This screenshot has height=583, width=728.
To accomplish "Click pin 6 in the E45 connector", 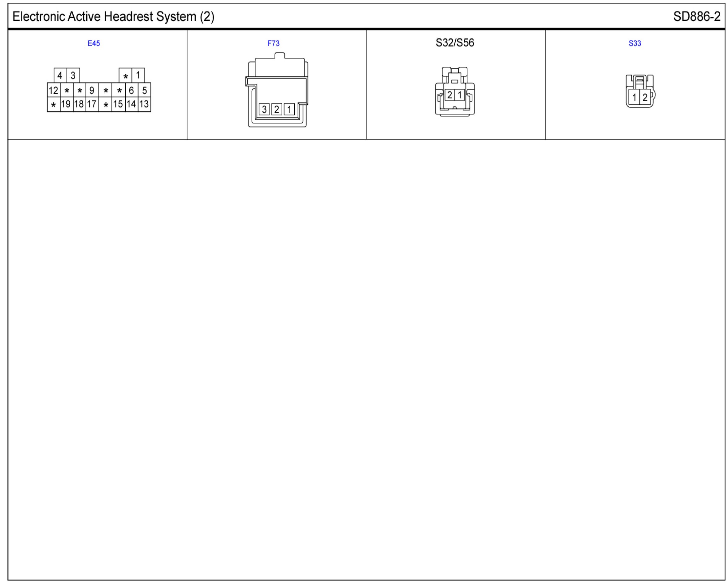I will click(131, 90).
